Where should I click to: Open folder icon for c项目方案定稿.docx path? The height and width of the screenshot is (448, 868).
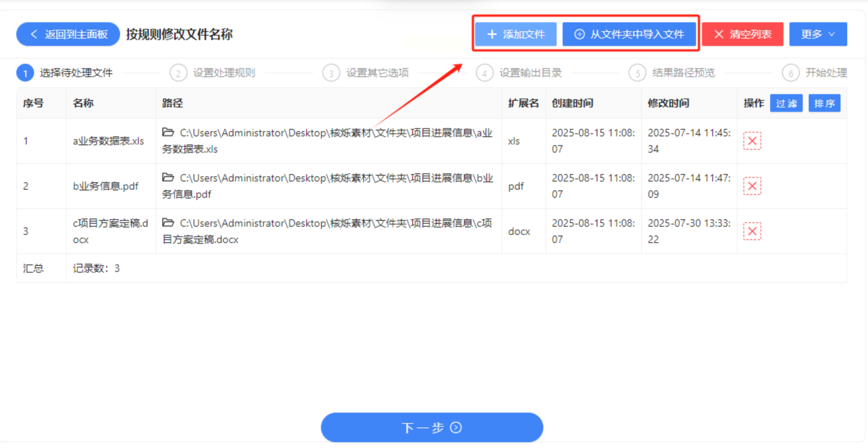point(168,223)
